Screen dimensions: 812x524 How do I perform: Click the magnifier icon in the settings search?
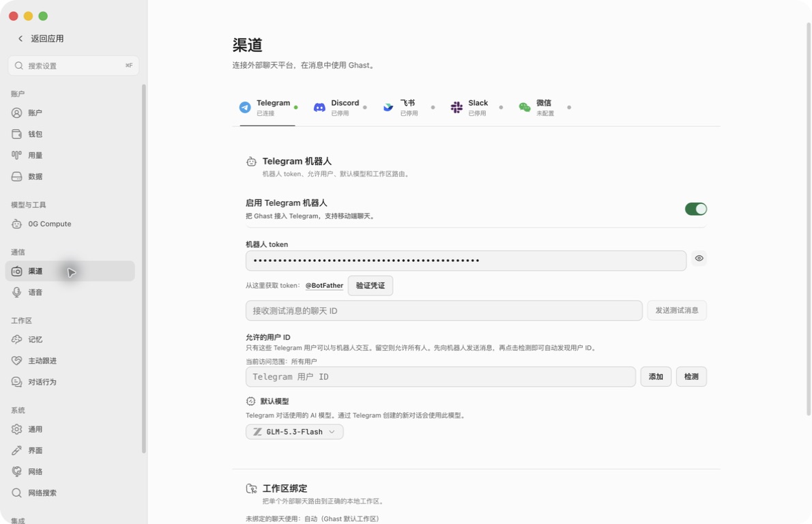[x=18, y=65]
